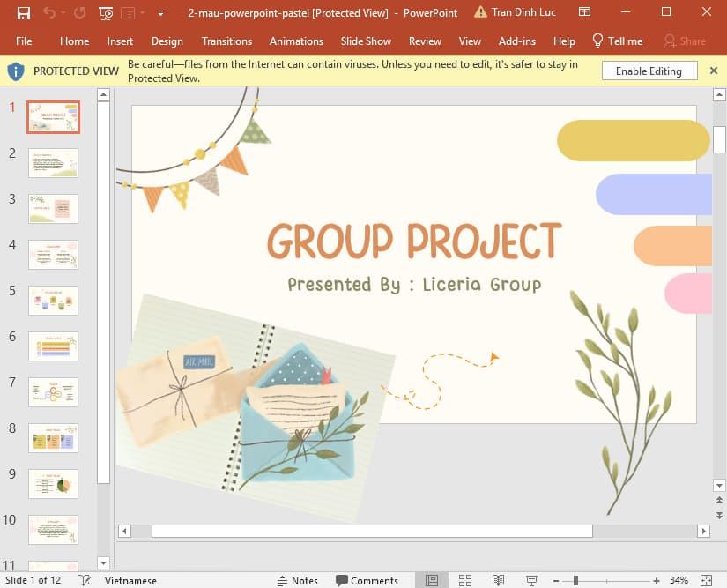Open Reading View from status bar
This screenshot has height=588, width=727.
498,580
